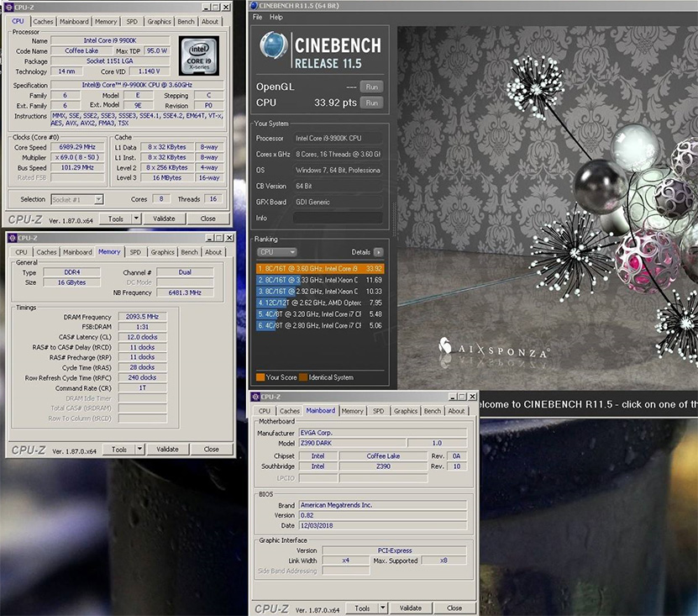Click Tools button in the top CPU-Z window
Image resolution: width=698 pixels, height=616 pixels.
click(115, 218)
